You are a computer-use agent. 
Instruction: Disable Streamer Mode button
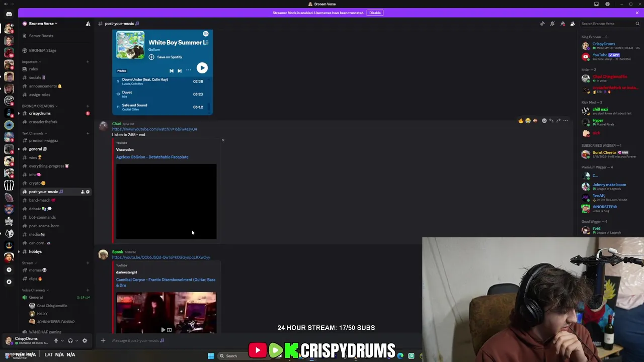pyautogui.click(x=375, y=13)
